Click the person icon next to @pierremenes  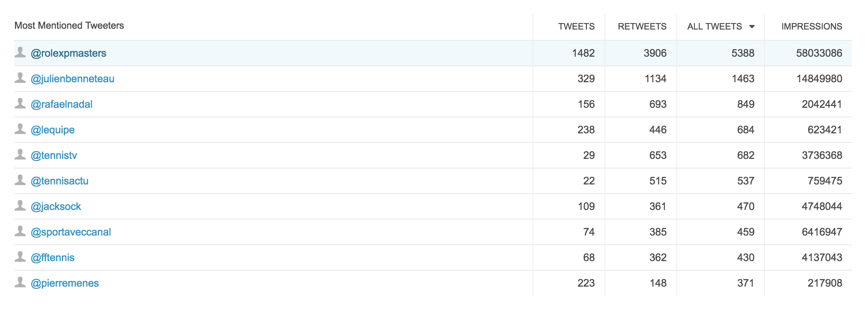coord(20,282)
